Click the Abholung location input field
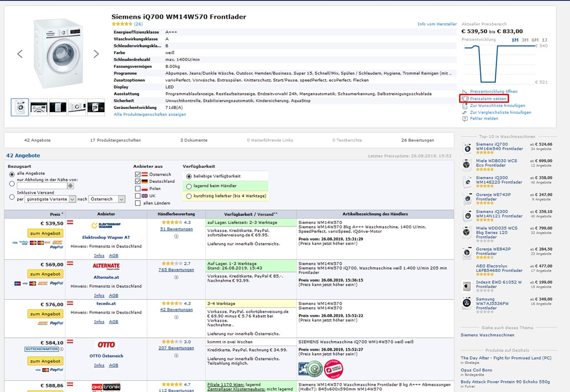 pyautogui.click(x=42, y=186)
